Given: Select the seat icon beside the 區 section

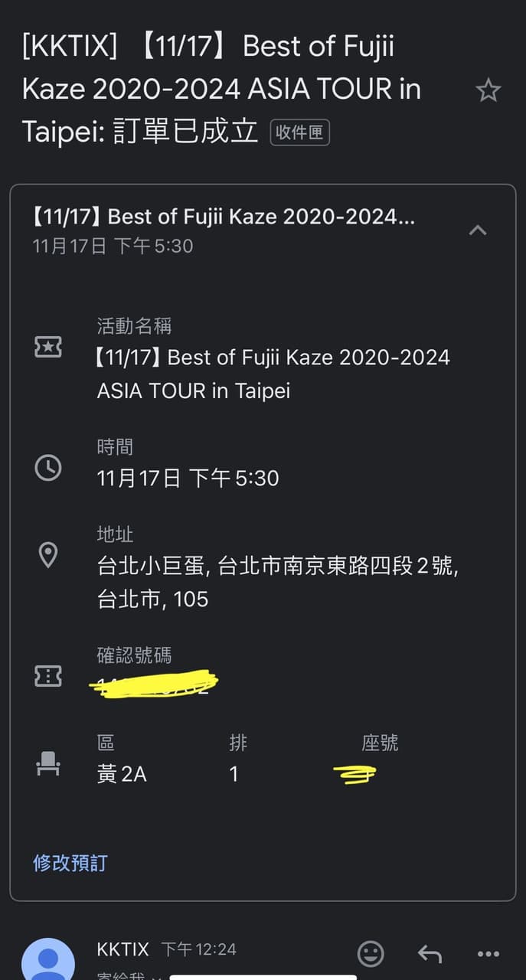Looking at the screenshot, I should click(x=48, y=763).
